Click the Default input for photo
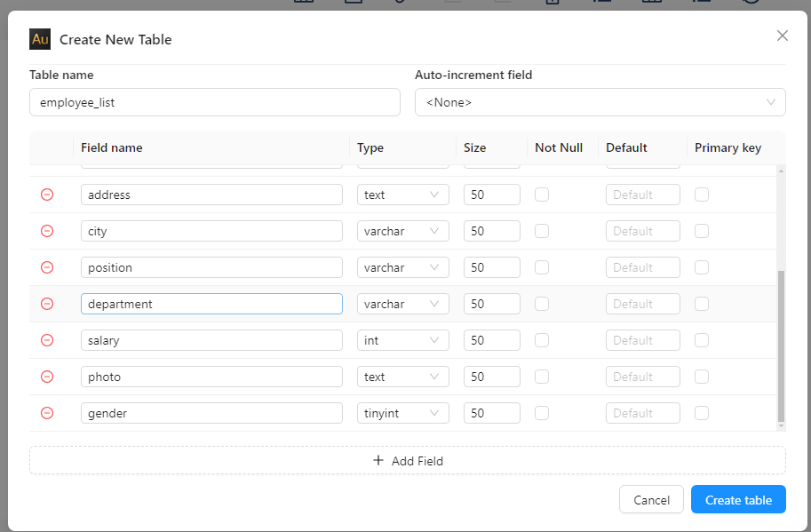811x532 pixels. click(x=643, y=377)
